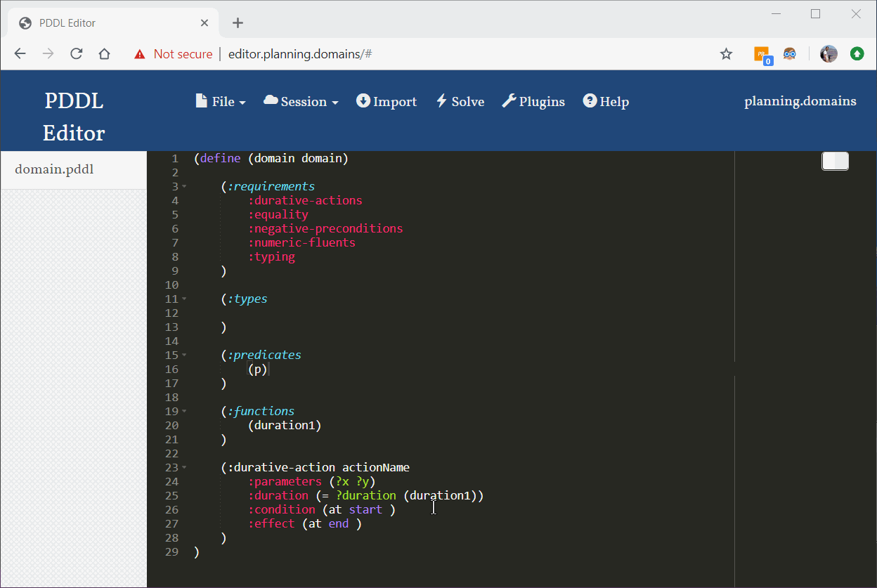Click the :effect keyword on line 27
The height and width of the screenshot is (588, 877).
click(271, 523)
